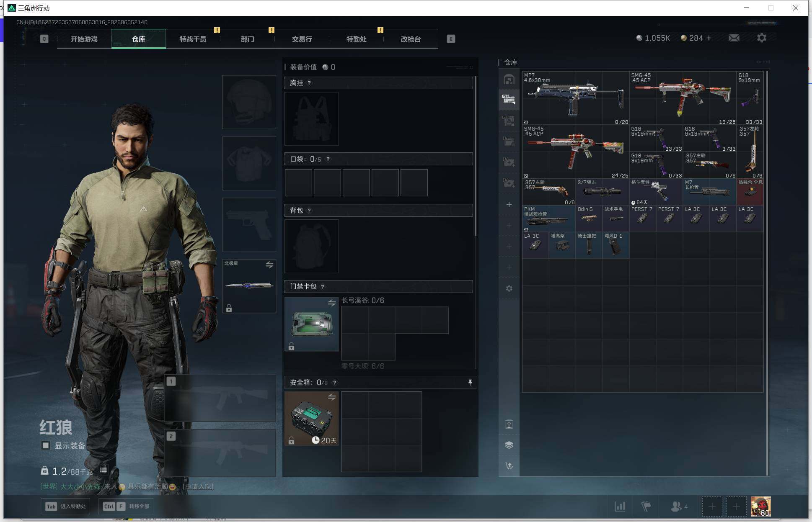
Task: Click the 申请入队 link in chat
Action: click(x=198, y=486)
